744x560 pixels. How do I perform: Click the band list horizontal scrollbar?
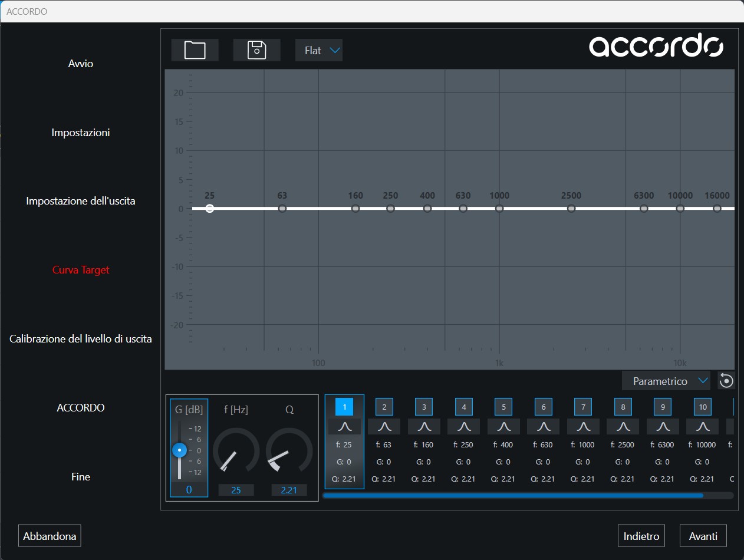tap(513, 496)
